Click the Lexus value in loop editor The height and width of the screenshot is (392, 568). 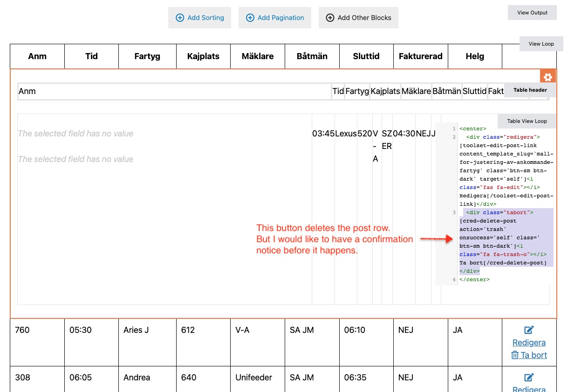click(x=346, y=134)
